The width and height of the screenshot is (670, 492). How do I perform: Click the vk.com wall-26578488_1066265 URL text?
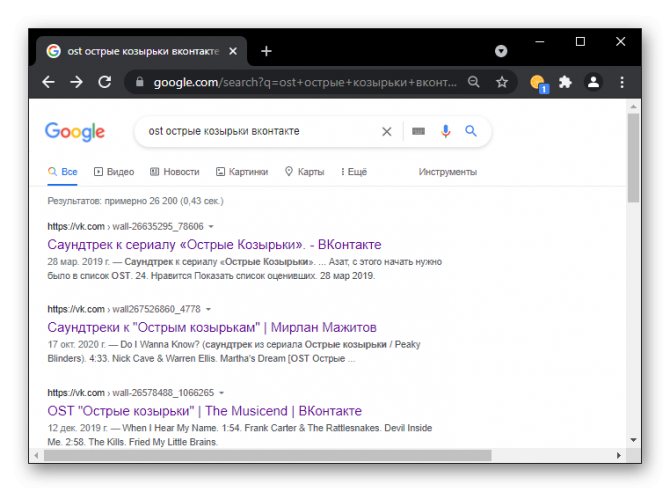[131, 393]
